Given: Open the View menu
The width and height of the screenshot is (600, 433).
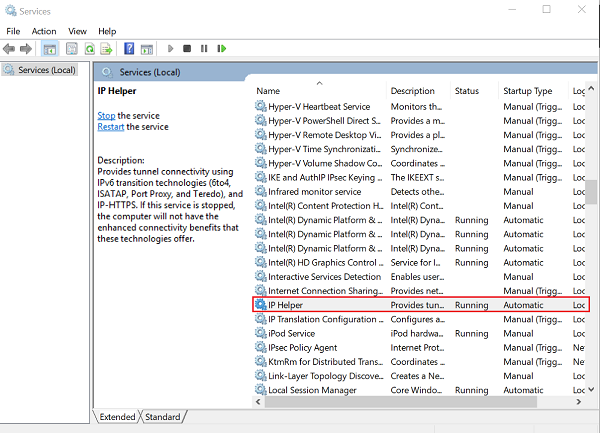Looking at the screenshot, I should pos(77,31).
